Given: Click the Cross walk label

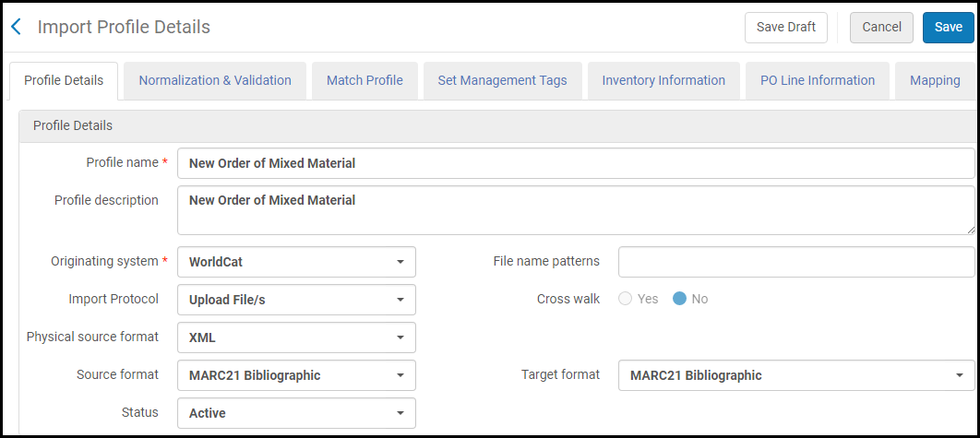Looking at the screenshot, I should click(x=568, y=299).
